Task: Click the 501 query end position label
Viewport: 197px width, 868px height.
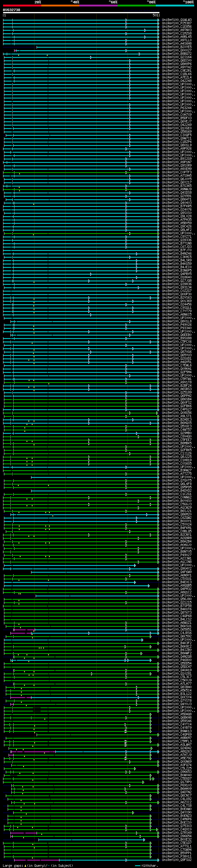Action: [155, 15]
